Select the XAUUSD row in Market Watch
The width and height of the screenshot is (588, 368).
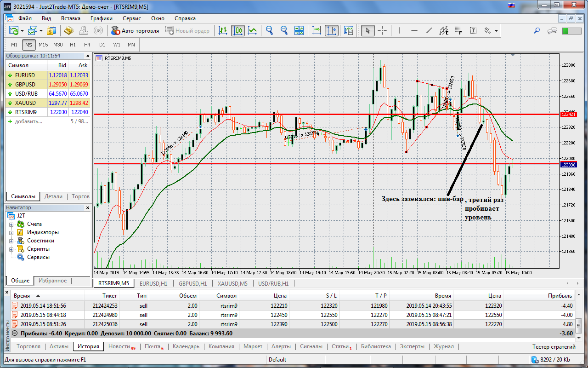(x=48, y=103)
